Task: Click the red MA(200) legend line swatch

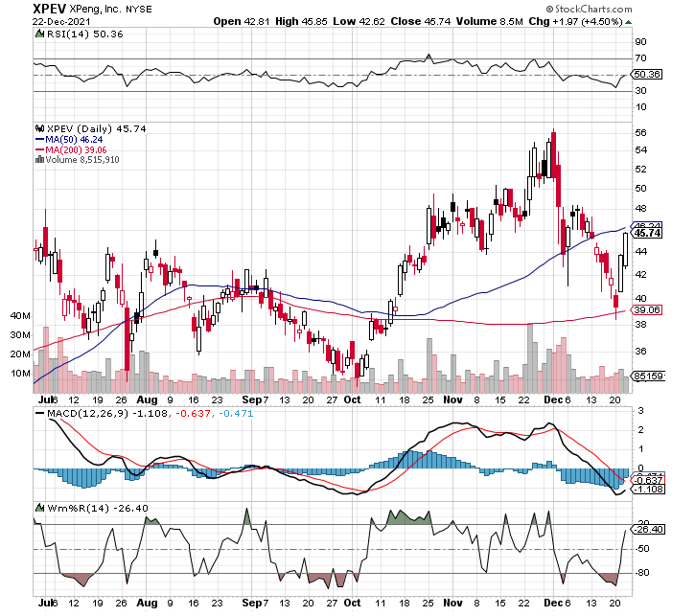Action: 40,150
